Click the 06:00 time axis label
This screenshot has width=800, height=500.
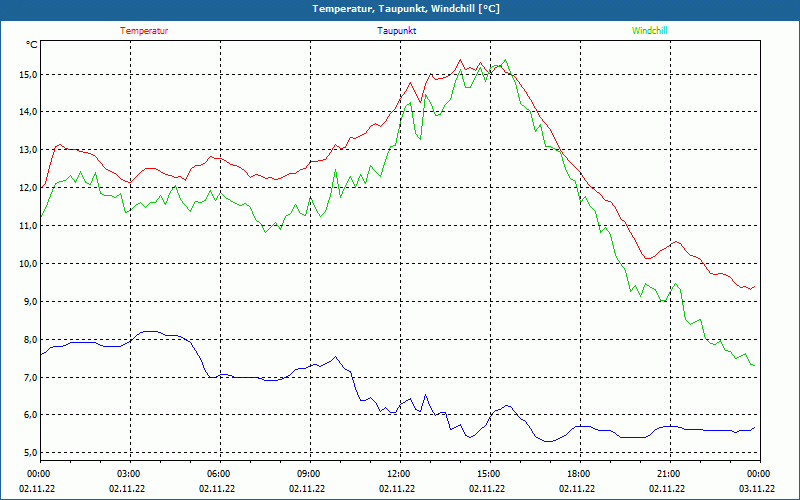217,474
